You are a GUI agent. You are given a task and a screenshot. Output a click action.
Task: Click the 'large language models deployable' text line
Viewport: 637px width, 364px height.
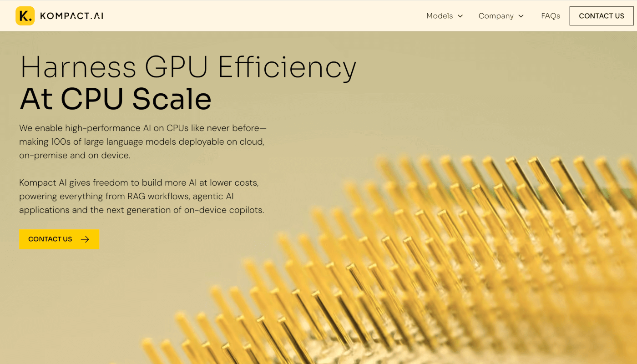click(142, 142)
